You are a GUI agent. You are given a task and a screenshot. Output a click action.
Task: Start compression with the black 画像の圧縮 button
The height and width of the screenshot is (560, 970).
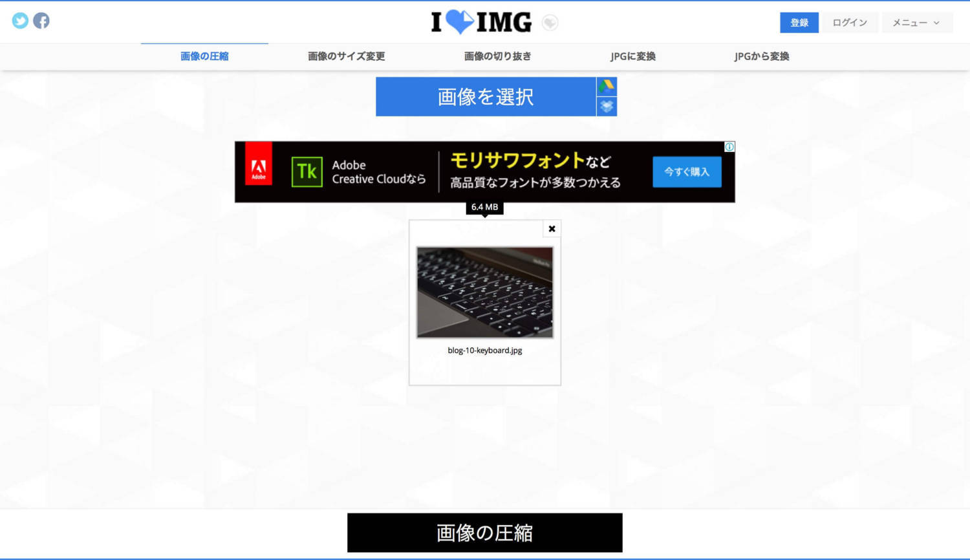coord(485,533)
